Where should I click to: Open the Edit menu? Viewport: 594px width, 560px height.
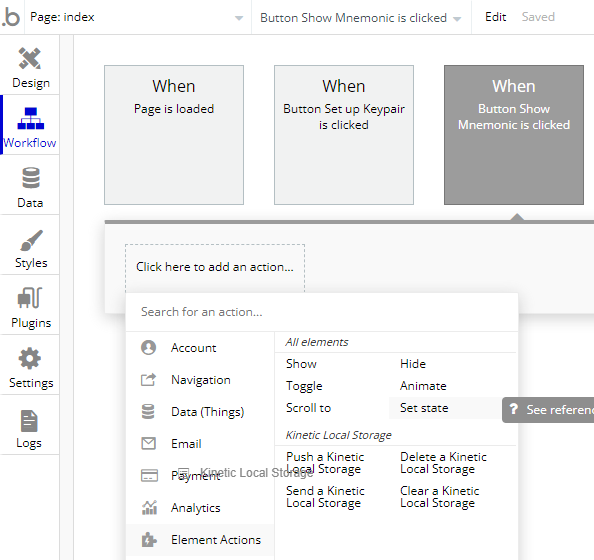click(496, 17)
